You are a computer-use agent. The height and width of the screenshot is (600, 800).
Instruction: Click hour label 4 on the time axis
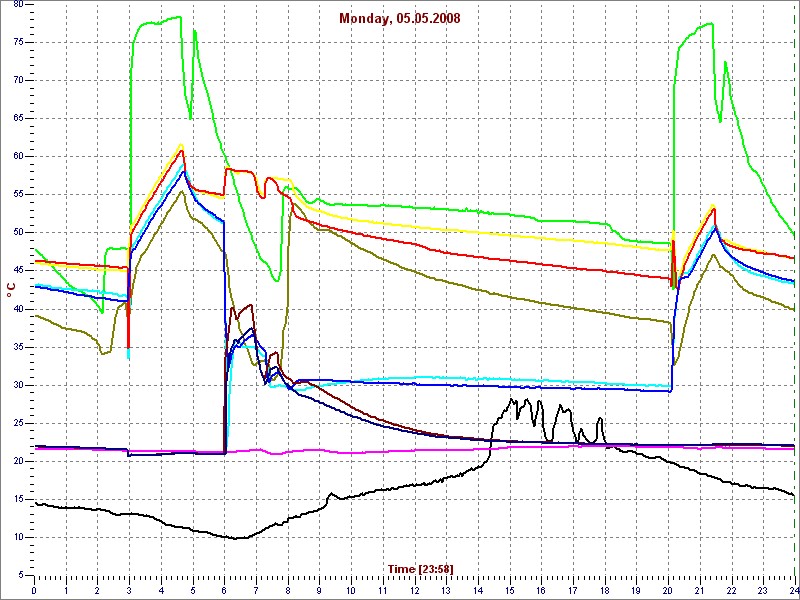click(x=161, y=590)
